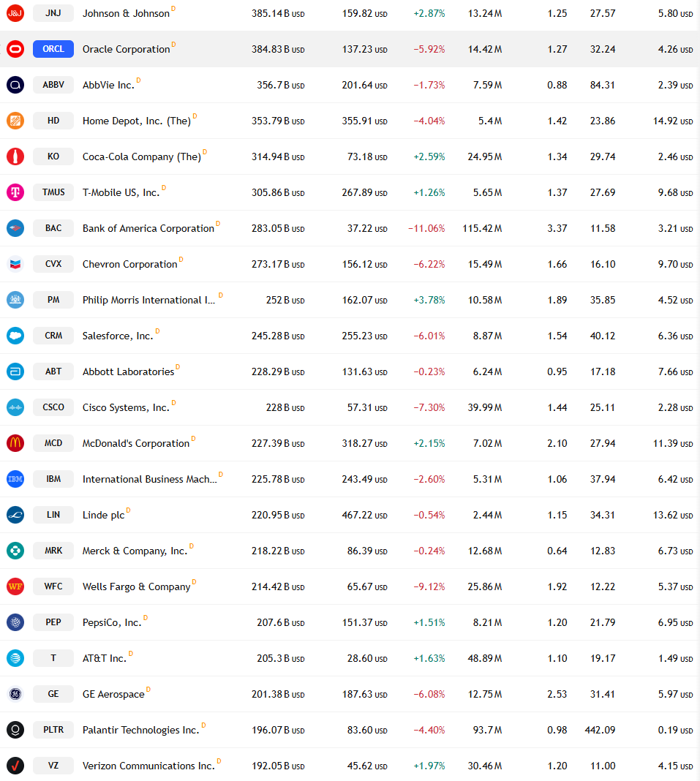700x781 pixels.
Task: Select the HD ticker badge
Action: coord(53,121)
